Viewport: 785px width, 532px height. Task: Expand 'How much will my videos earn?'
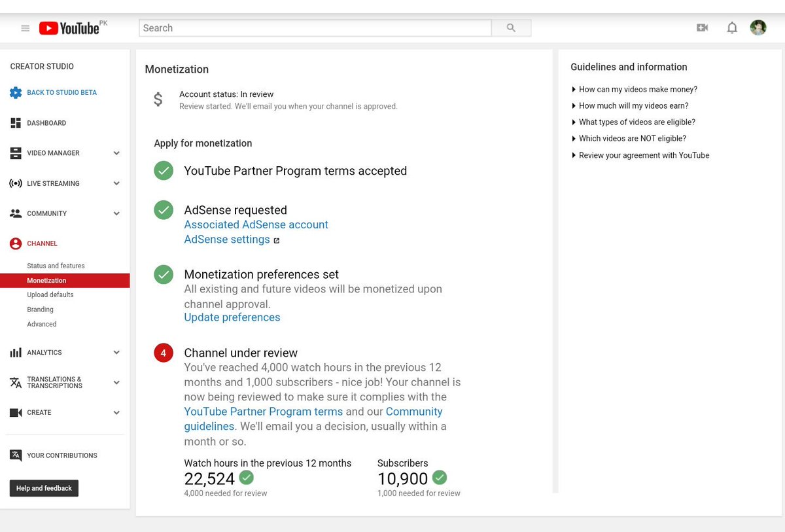pos(630,106)
